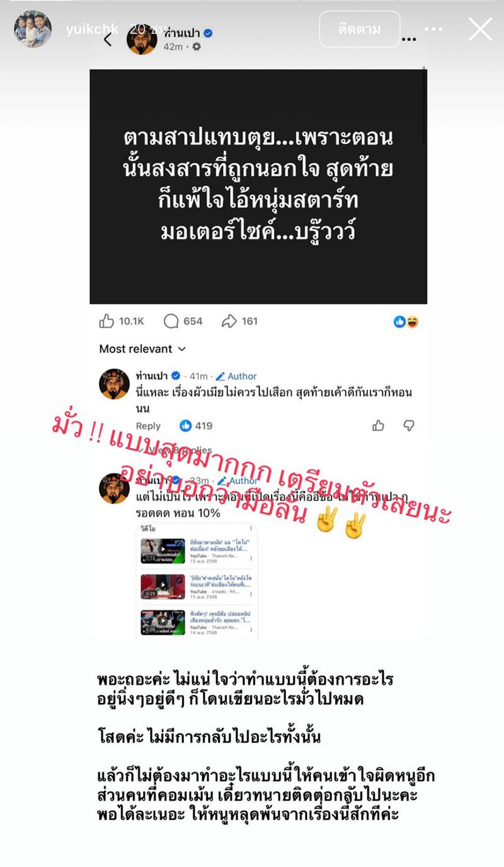Image resolution: width=504 pixels, height=867 pixels.
Task: Open the three-dots story options menu
Action: click(433, 29)
